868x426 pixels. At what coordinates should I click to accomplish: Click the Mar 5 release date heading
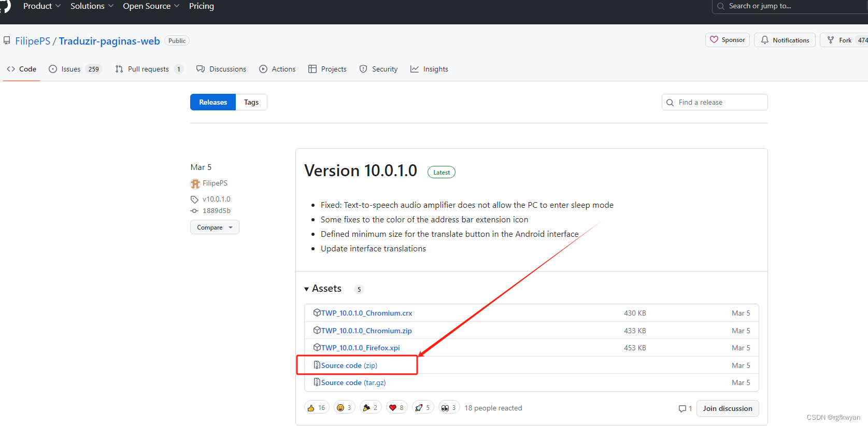click(x=201, y=167)
